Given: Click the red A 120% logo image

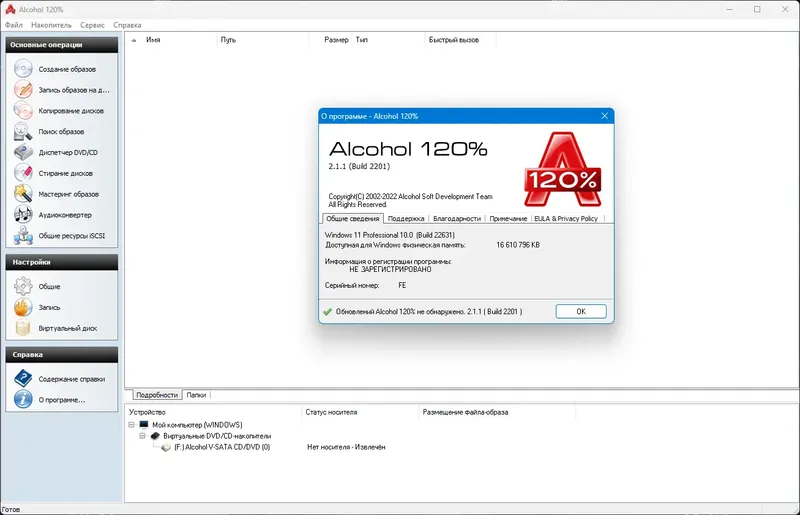Looking at the screenshot, I should [562, 169].
